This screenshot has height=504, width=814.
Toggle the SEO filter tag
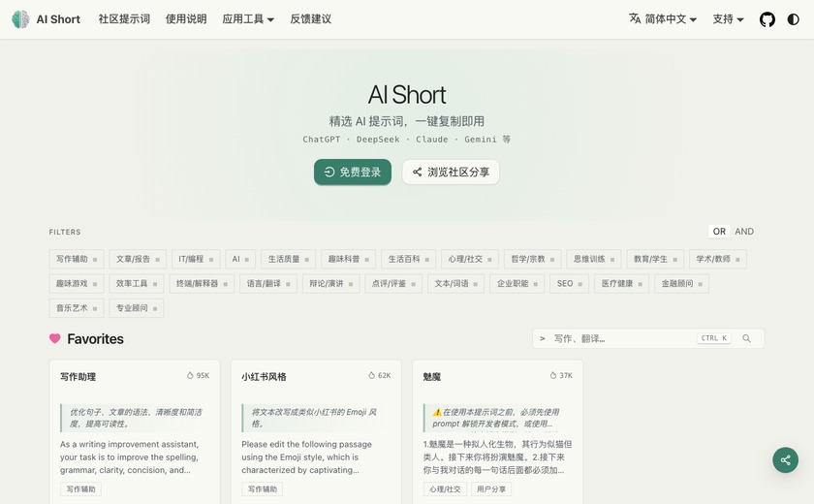(570, 283)
